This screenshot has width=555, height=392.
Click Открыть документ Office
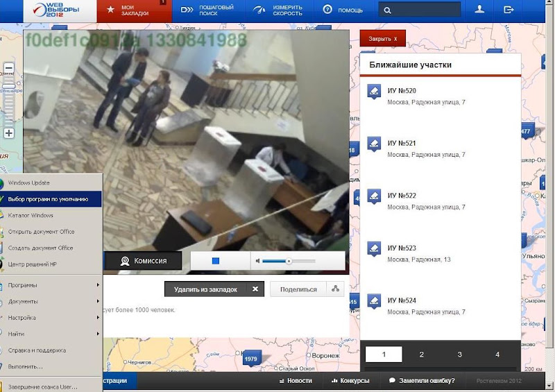(51, 232)
